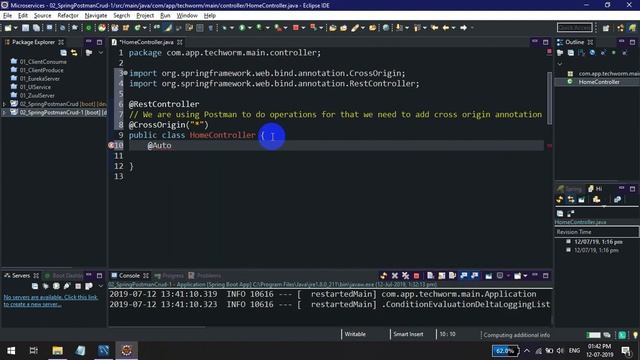Open File Explorer from the taskbar
The image size is (640, 360).
coord(57,351)
